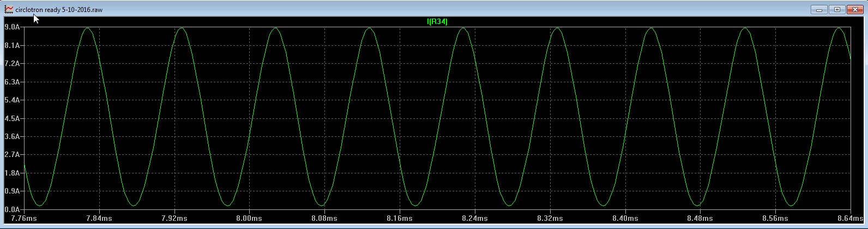Click the waveform window icon in title bar

pos(9,10)
